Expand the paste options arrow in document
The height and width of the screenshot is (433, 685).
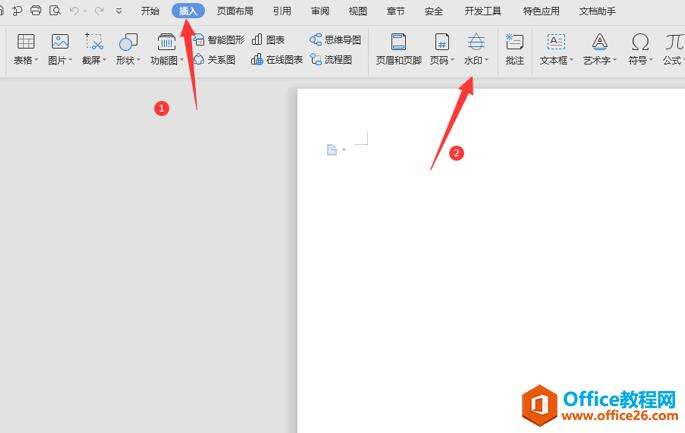click(x=344, y=150)
